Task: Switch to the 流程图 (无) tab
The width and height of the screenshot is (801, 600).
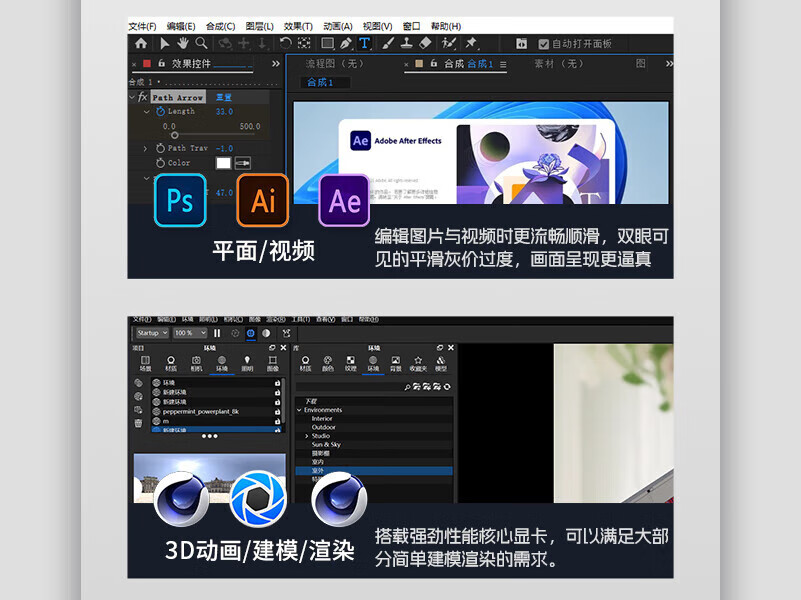Action: [335, 64]
